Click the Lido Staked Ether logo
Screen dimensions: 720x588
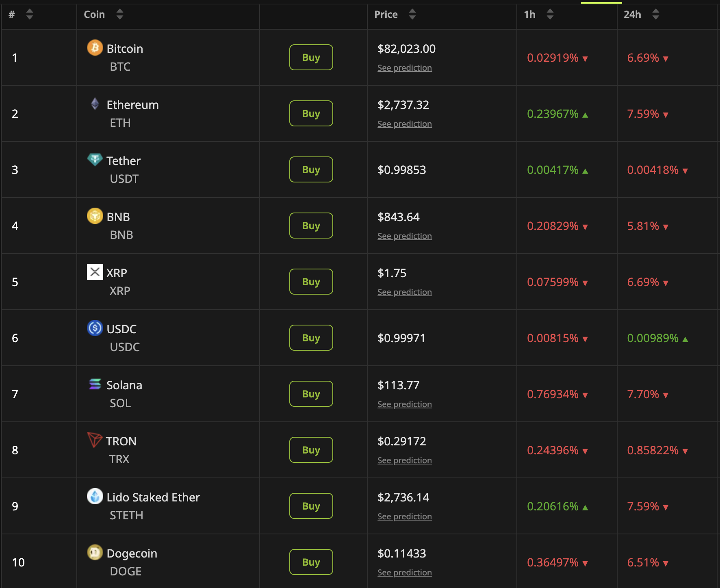tap(95, 496)
